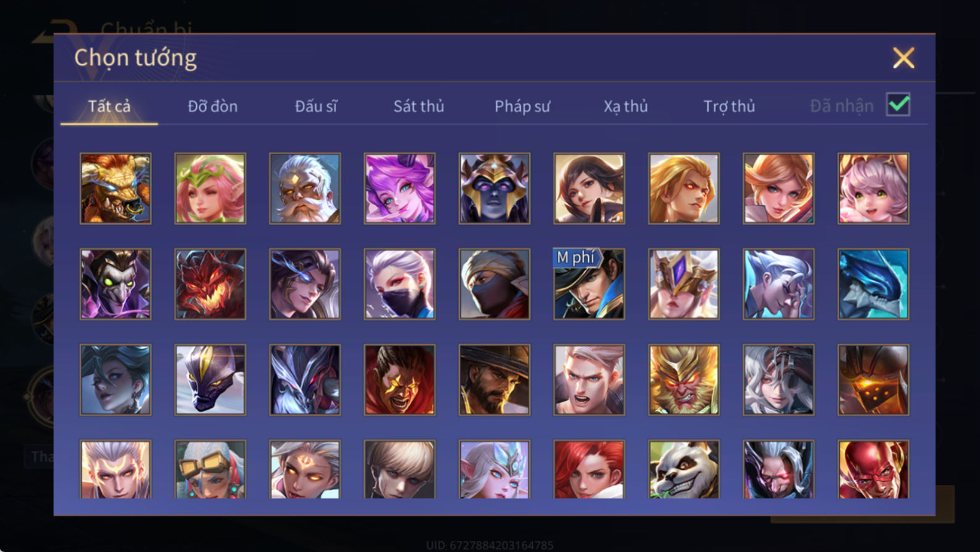Select the panda hero portrait

click(x=684, y=469)
